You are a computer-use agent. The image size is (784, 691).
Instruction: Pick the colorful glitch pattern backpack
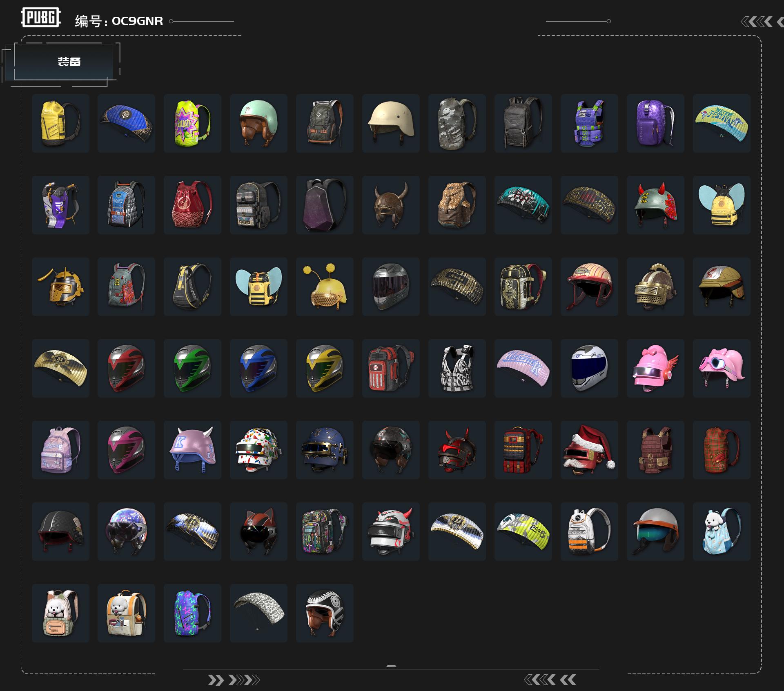click(x=325, y=531)
